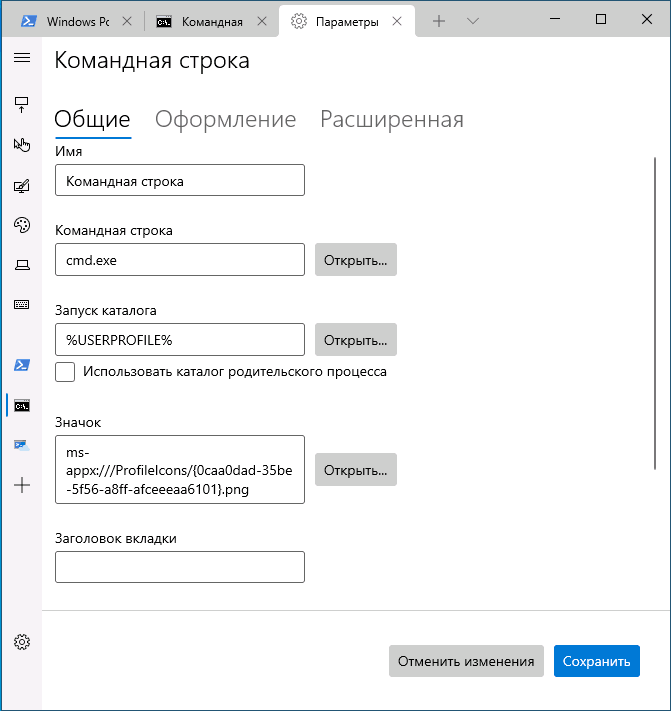Viewport: 671px width, 711px height.
Task: Expand the new tab profile dropdown
Action: coord(473,21)
